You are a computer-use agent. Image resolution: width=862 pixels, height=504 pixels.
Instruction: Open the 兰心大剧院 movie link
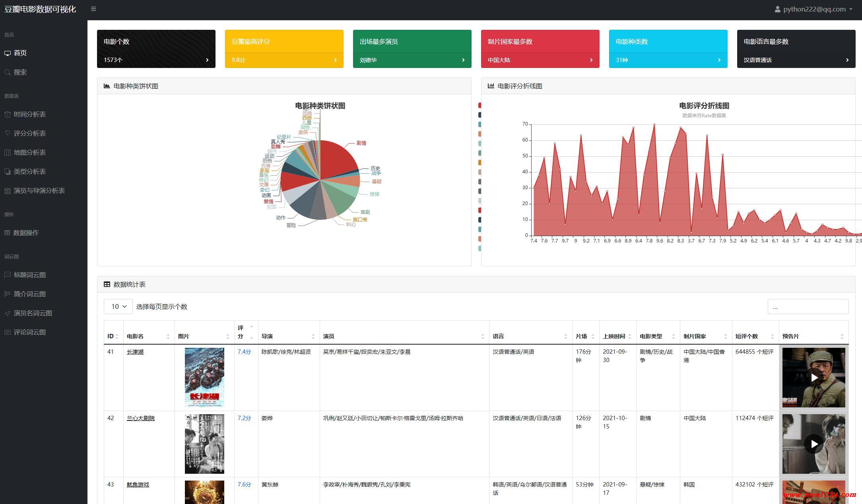coord(140,418)
